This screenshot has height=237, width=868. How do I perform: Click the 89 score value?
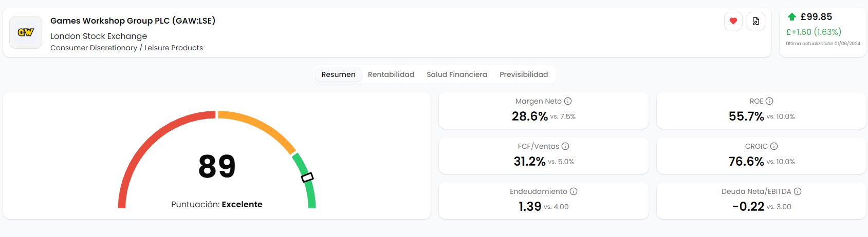click(x=217, y=166)
